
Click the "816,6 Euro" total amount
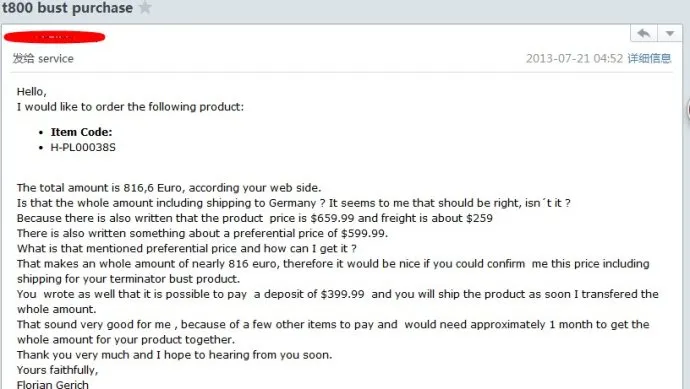click(150, 188)
